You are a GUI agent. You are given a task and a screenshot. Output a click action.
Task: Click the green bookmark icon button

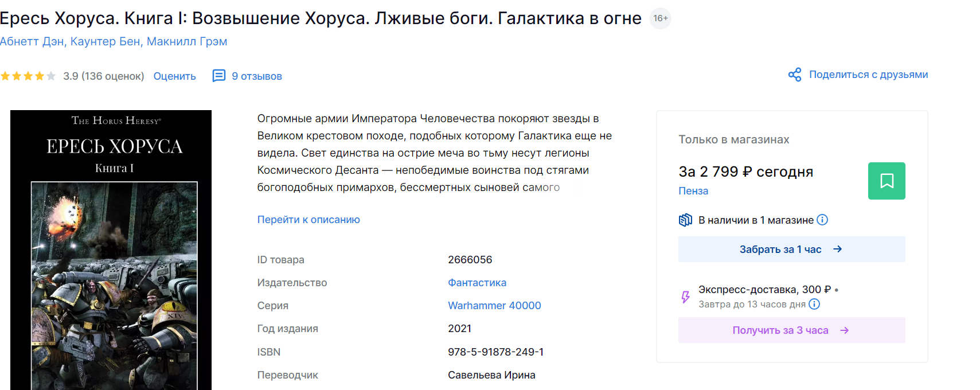point(886,181)
